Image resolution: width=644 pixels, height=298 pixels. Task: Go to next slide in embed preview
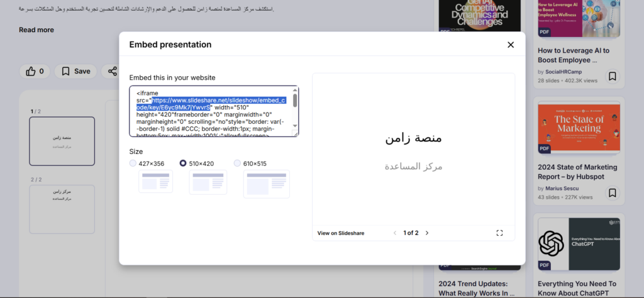tap(427, 233)
